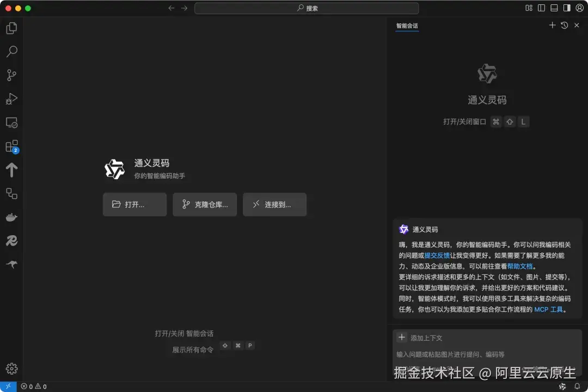Open the Source Control view
Viewport: 588px width, 392px height.
[12, 76]
